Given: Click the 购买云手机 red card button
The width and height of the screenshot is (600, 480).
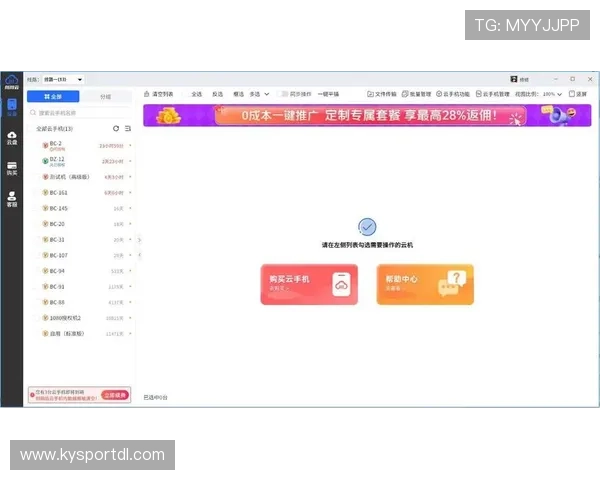Looking at the screenshot, I should pos(309,284).
